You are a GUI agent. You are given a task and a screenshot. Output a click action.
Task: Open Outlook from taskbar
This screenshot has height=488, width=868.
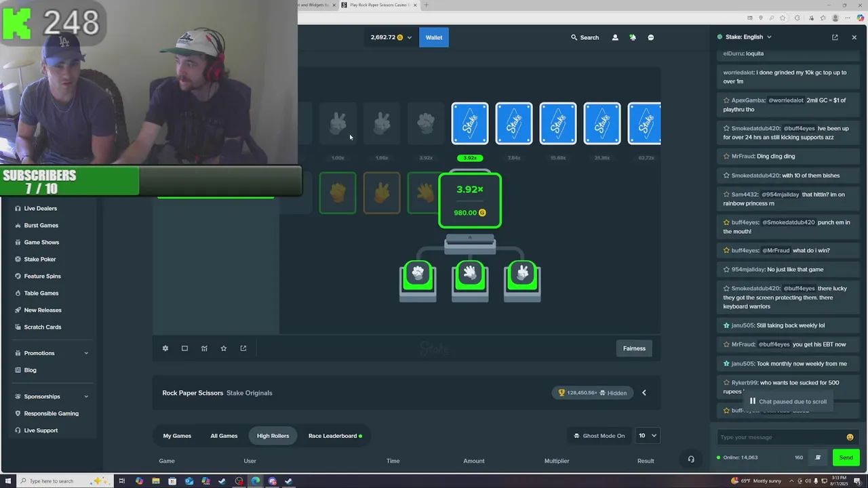(189, 481)
